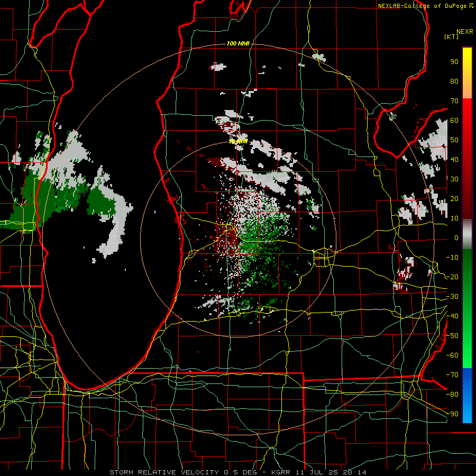The height and width of the screenshot is (476, 476).
Task: Click the -70 knot scale label
Action: click(452, 375)
